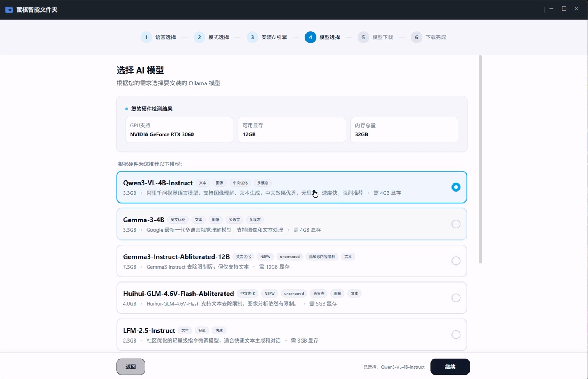The image size is (588, 379).
Task: Click the 模式选择 step label
Action: [219, 37]
